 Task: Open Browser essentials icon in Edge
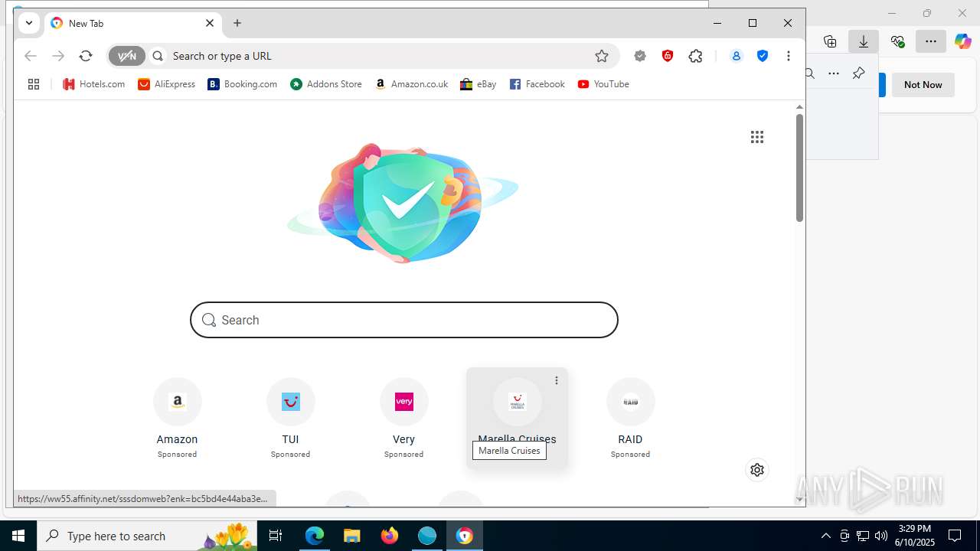pyautogui.click(x=897, y=41)
